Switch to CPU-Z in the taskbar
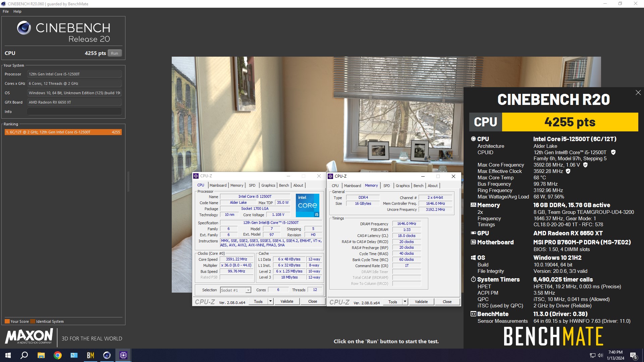The image size is (644, 362). tap(123, 355)
